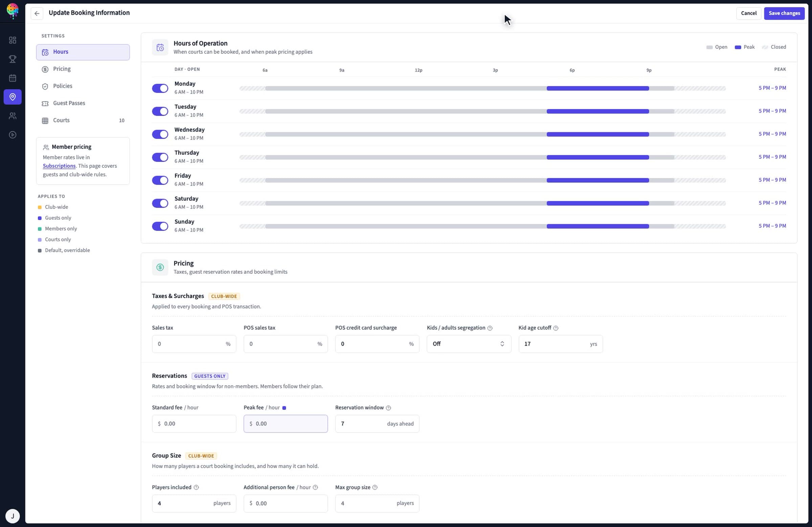Open the calendar icon in sidebar
Viewport: 812px width, 527px height.
[x=13, y=78]
